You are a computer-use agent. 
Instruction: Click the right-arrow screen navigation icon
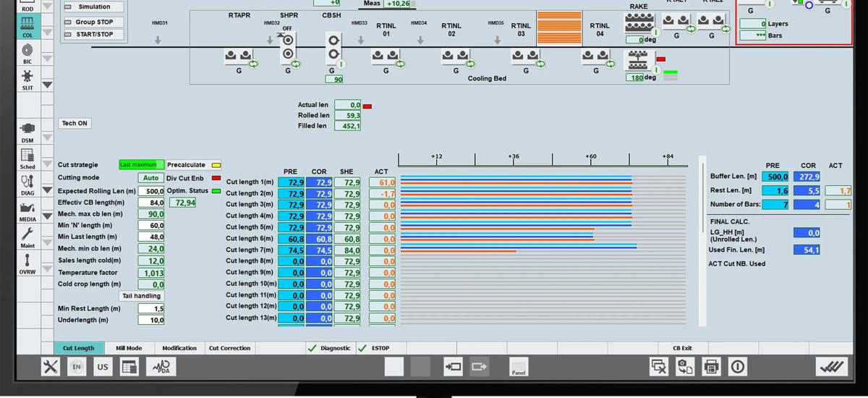(x=480, y=367)
